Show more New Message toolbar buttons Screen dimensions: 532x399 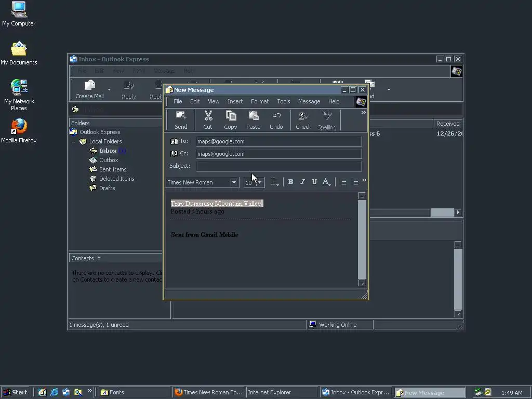pyautogui.click(x=363, y=113)
